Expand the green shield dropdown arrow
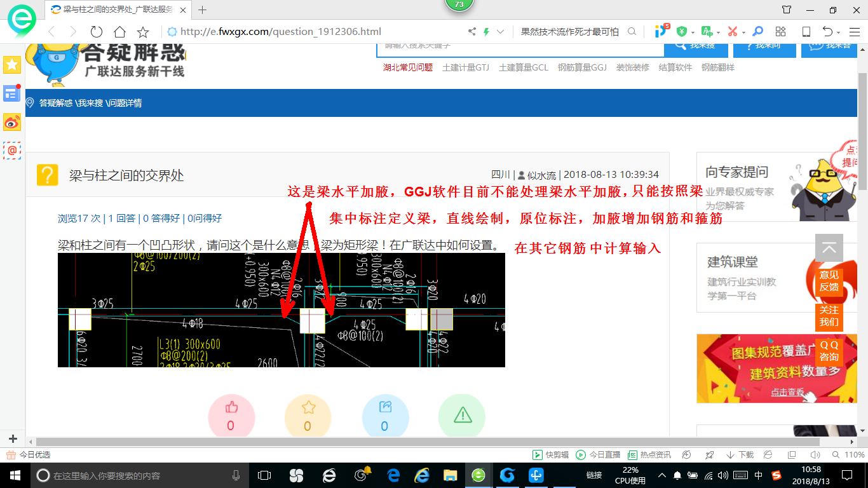 click(x=692, y=32)
